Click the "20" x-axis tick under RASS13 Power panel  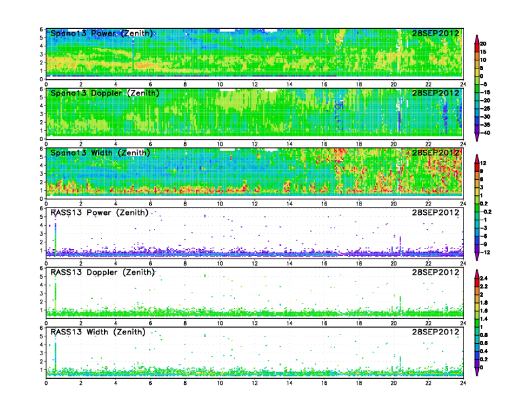coord(394,263)
